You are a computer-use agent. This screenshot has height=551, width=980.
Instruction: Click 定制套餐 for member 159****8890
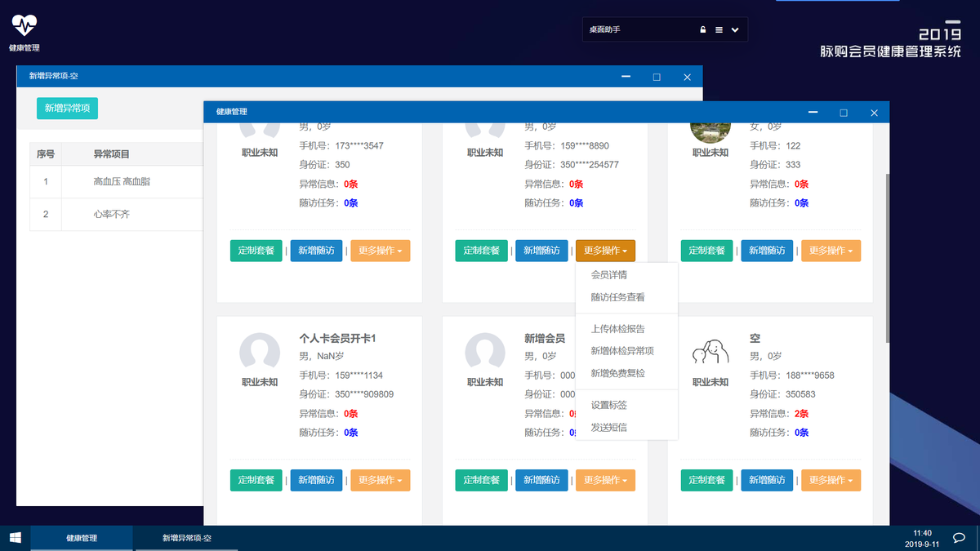click(482, 251)
